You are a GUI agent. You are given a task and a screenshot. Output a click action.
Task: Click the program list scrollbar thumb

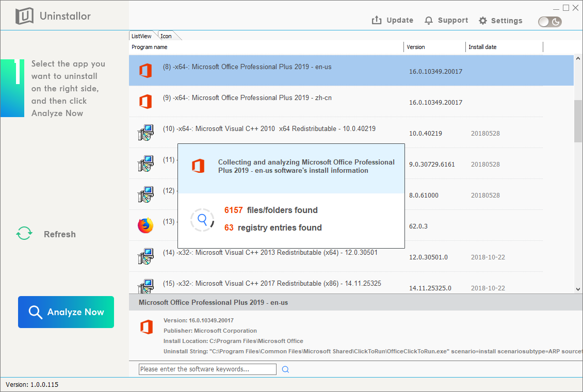pyautogui.click(x=578, y=121)
